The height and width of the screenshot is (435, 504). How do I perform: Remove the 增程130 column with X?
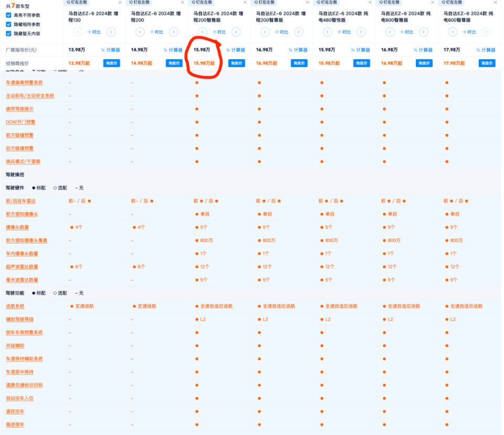tap(120, 3)
